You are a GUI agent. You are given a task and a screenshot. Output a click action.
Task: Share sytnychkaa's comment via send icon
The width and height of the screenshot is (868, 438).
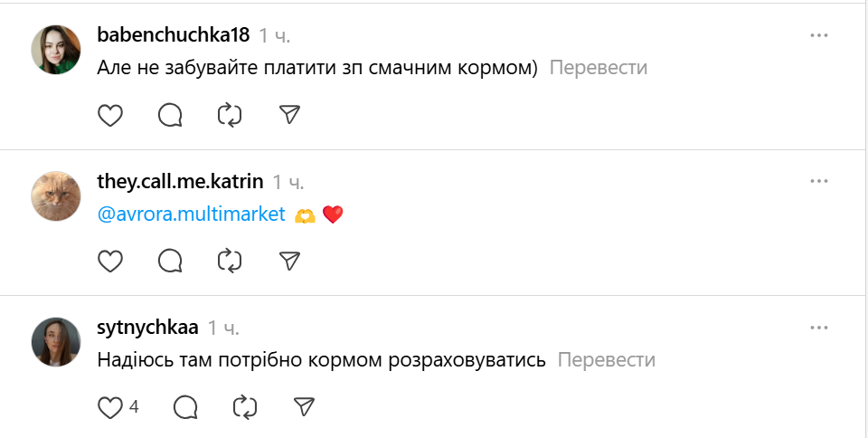(x=304, y=407)
